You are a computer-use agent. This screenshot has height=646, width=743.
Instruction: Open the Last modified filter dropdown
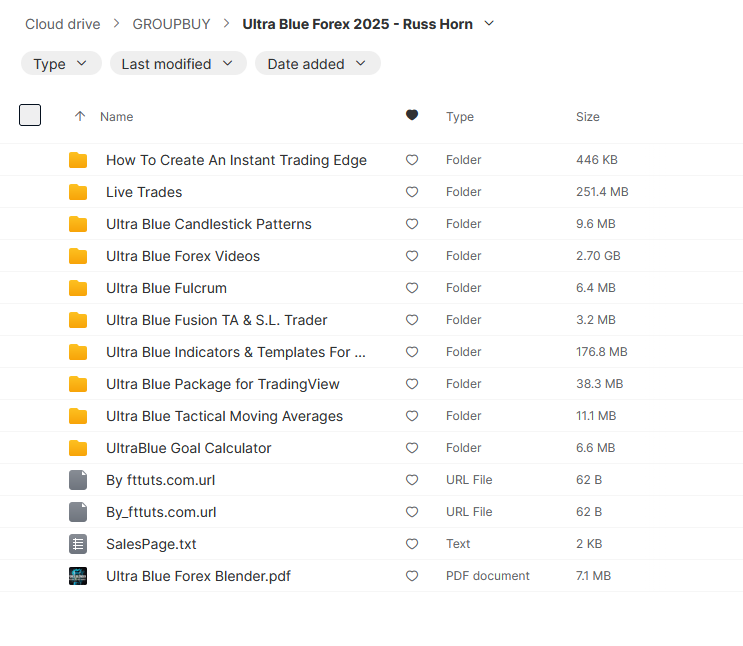(178, 64)
